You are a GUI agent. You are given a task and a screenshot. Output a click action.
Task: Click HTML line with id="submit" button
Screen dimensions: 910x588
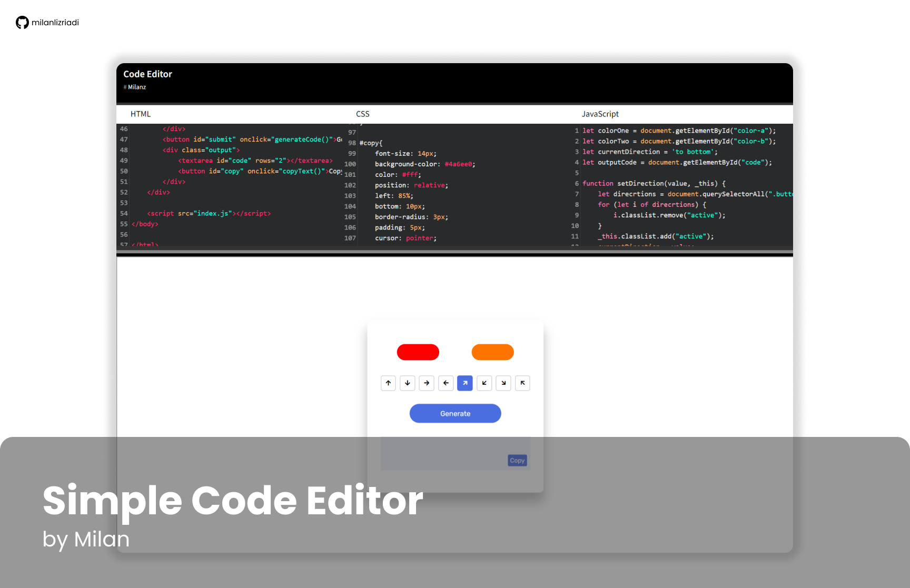(252, 139)
